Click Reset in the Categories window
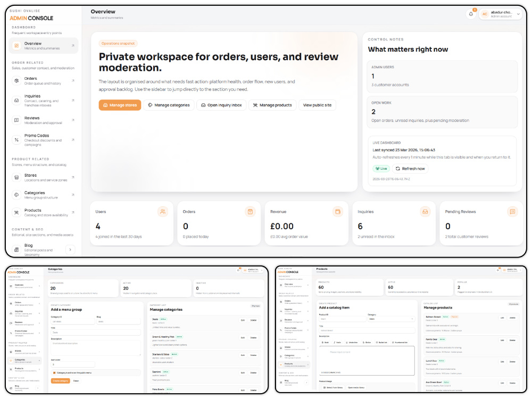 [76, 381]
